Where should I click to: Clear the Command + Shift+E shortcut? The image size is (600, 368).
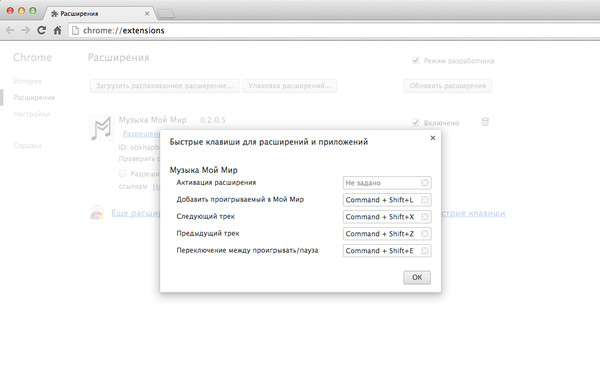pos(425,251)
